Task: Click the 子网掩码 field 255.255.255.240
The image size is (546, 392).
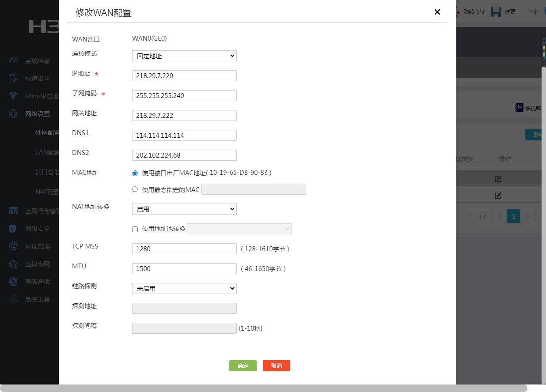Action: [184, 96]
